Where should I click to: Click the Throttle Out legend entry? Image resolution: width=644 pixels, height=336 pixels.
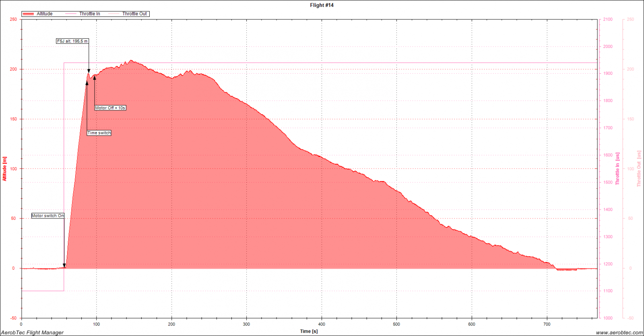pos(128,14)
